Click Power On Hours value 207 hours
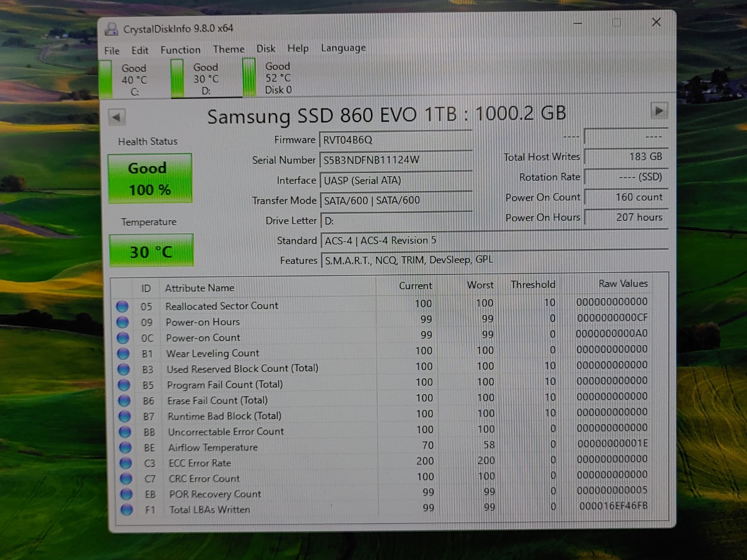The width and height of the screenshot is (747, 560). 626,217
